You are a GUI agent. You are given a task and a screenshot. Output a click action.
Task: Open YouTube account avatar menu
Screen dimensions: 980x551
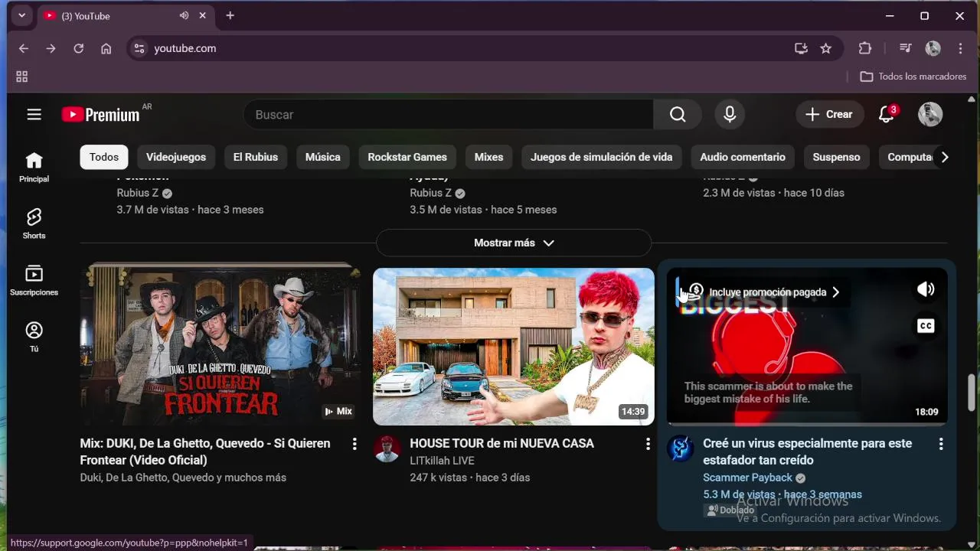coord(930,115)
